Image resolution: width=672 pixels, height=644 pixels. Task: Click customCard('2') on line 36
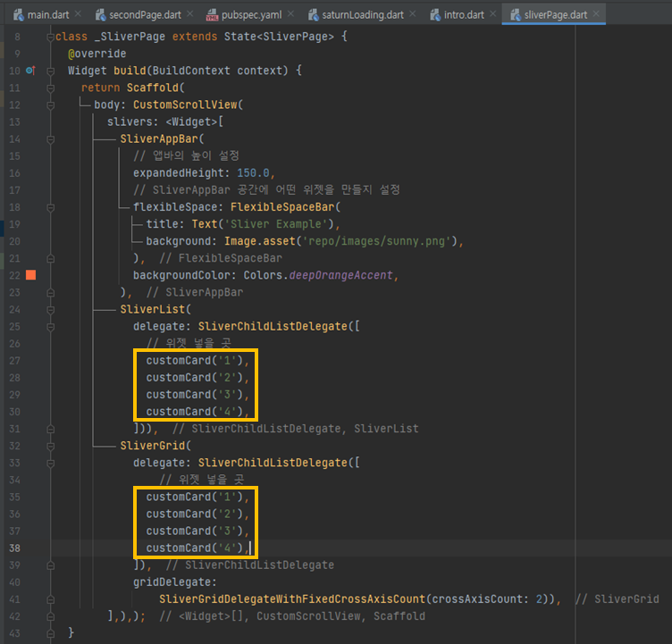(x=195, y=514)
